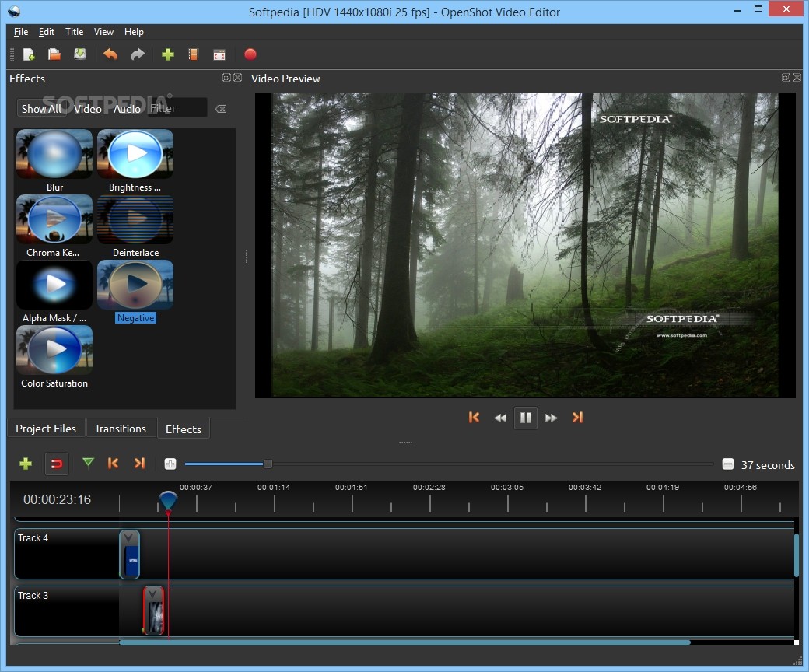The width and height of the screenshot is (809, 672).
Task: Save the project with the toolbar icon
Action: pos(80,54)
